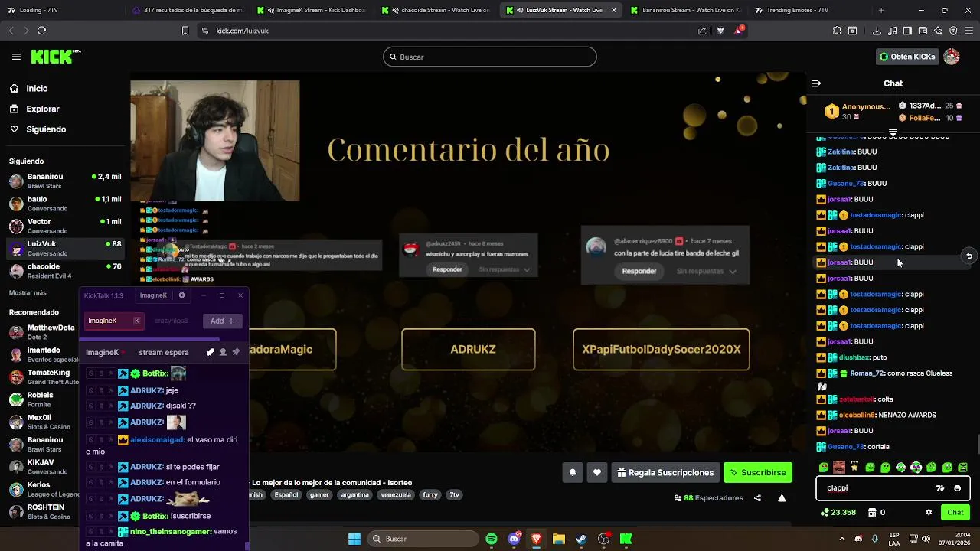Open chacoide channel in sidebar
This screenshot has width=980, height=551.
[x=65, y=271]
